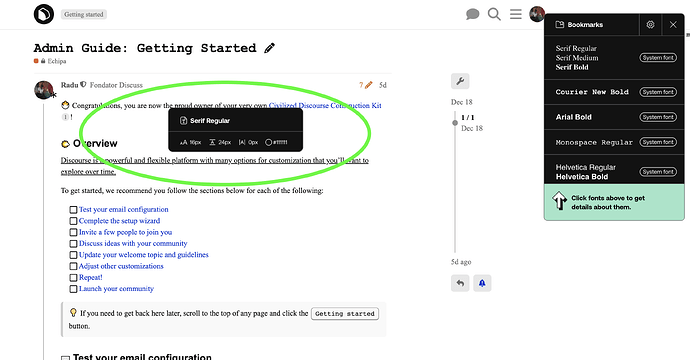Click the Getting started header button
The image size is (690, 360).
click(84, 15)
